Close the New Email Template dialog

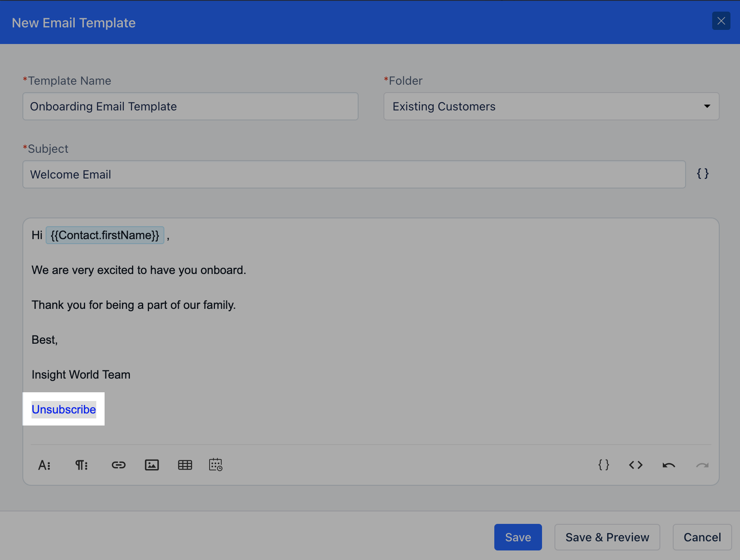tap(721, 21)
